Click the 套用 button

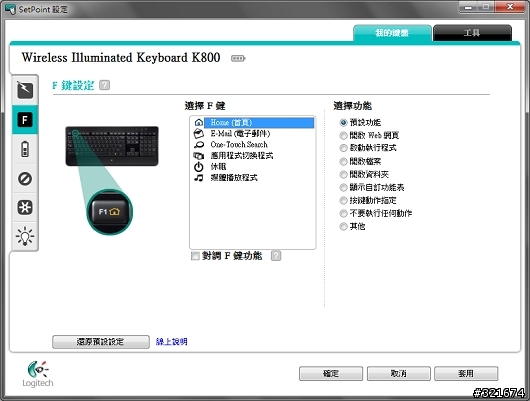coord(466,374)
